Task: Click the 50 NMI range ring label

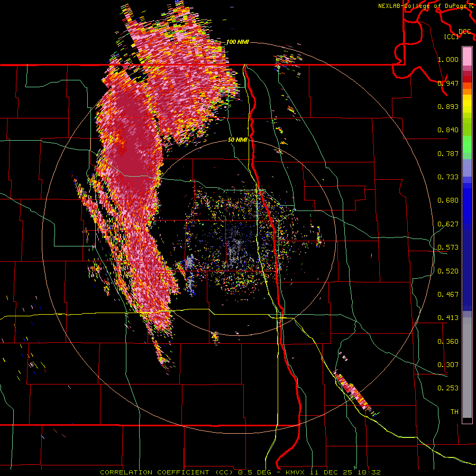Action: (x=237, y=140)
